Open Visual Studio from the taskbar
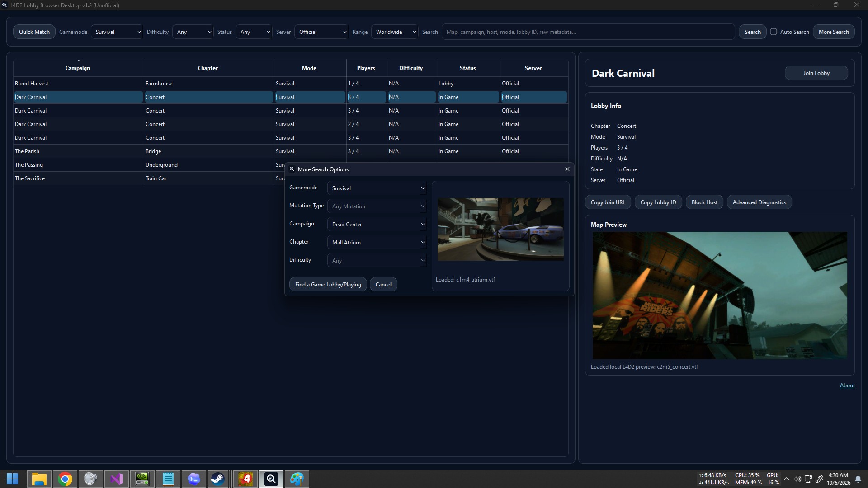The image size is (868, 488). 117,479
